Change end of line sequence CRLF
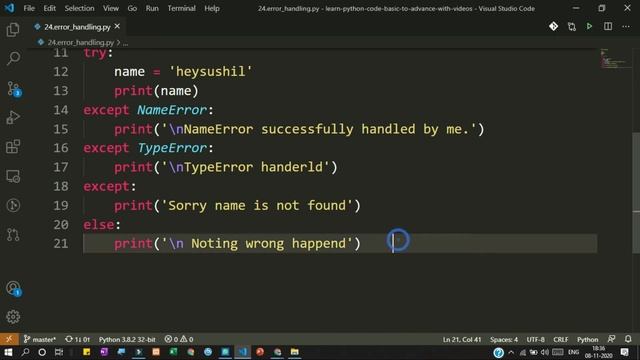 [561, 340]
